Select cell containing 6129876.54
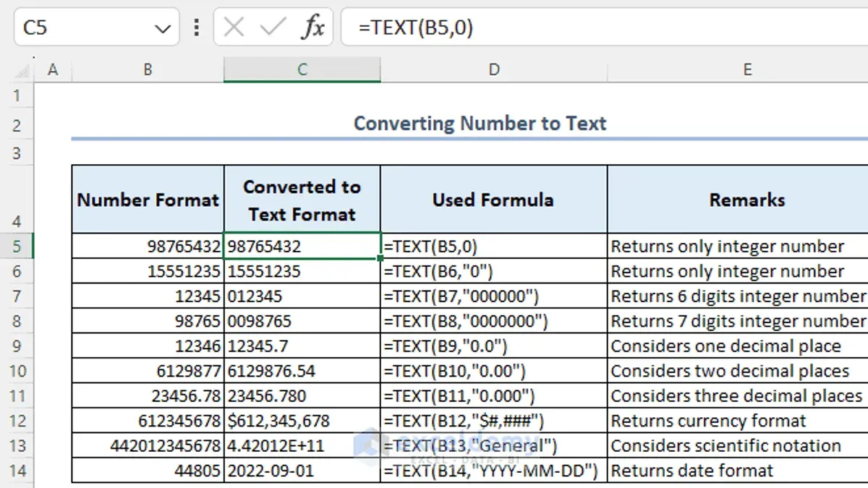868x488 pixels. point(302,371)
